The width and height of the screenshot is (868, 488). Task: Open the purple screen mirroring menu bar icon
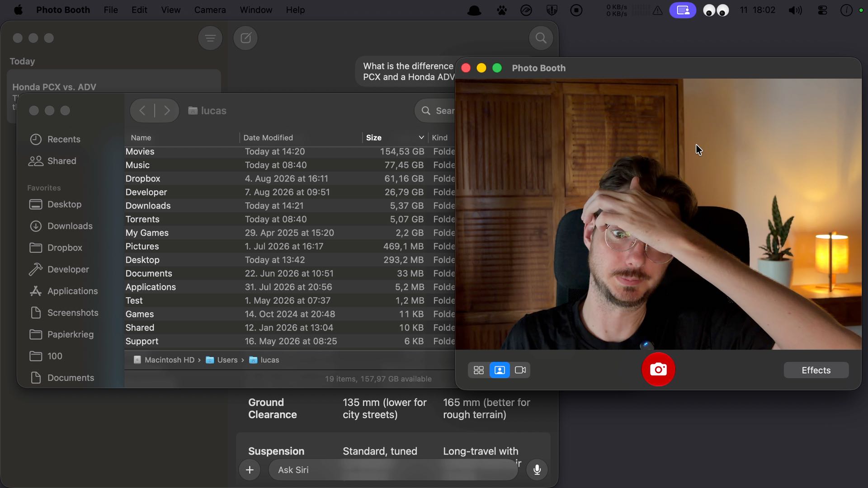tap(683, 10)
